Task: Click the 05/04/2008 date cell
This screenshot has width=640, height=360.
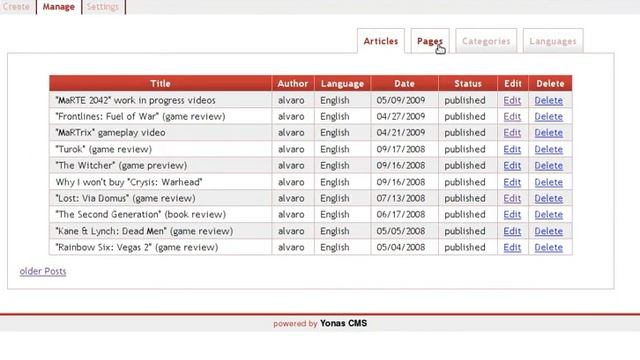Action: (404, 247)
